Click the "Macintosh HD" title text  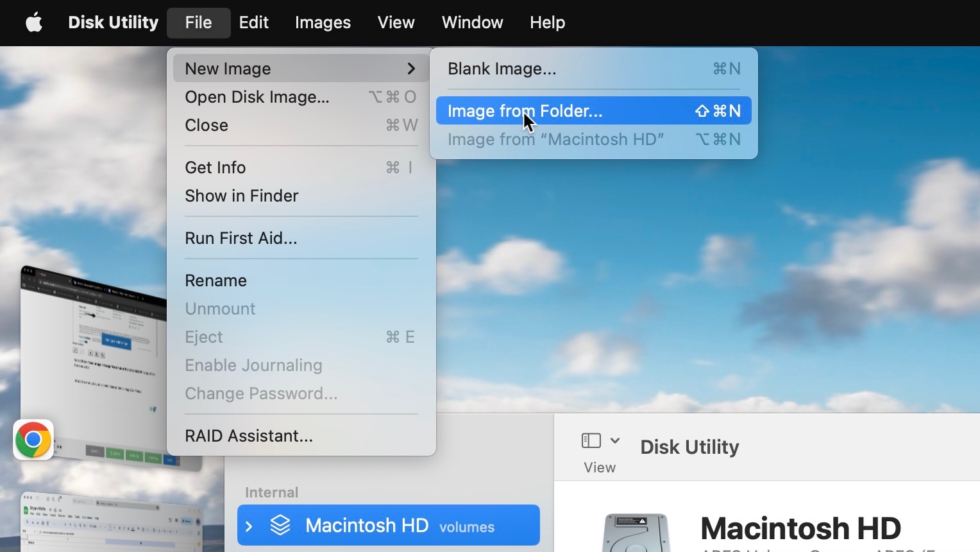pyautogui.click(x=800, y=528)
